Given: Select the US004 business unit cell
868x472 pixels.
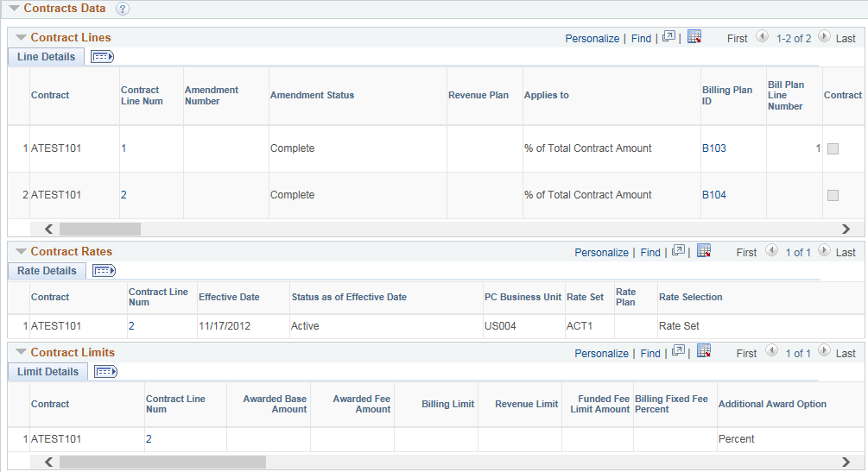Looking at the screenshot, I should coord(500,326).
